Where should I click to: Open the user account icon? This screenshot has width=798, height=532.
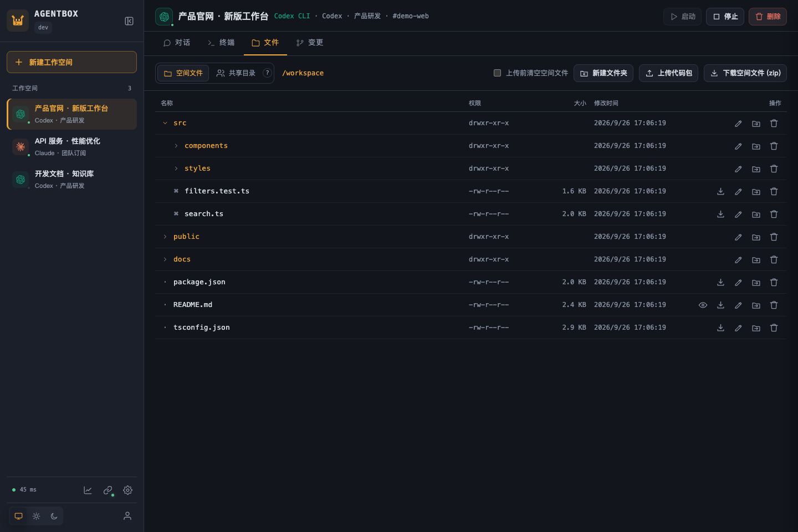(x=127, y=516)
